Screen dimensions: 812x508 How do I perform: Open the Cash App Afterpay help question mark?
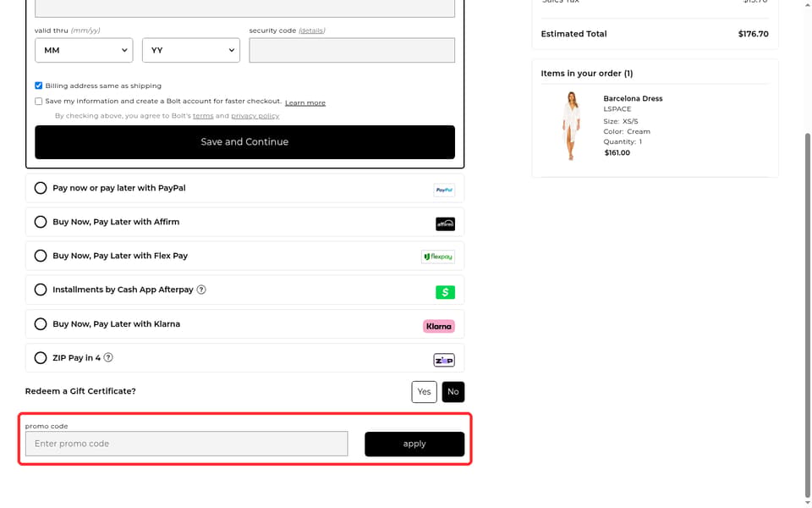201,290
